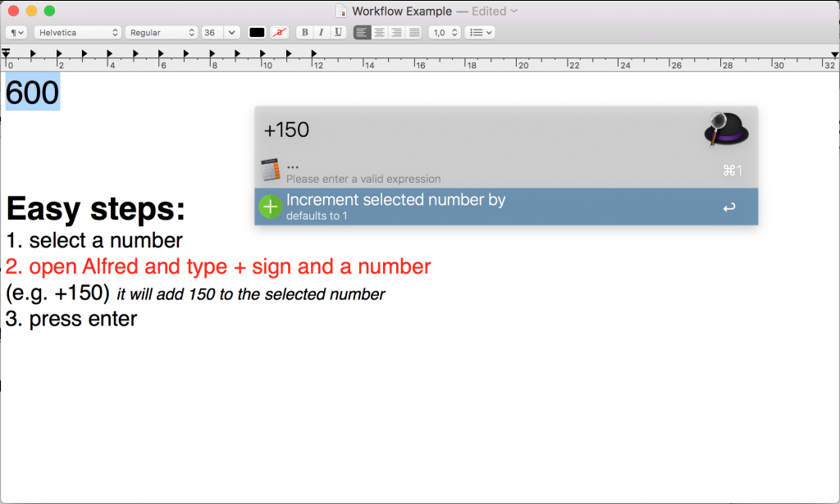The width and height of the screenshot is (840, 504).
Task: Toggle bold formatting button
Action: point(305,33)
